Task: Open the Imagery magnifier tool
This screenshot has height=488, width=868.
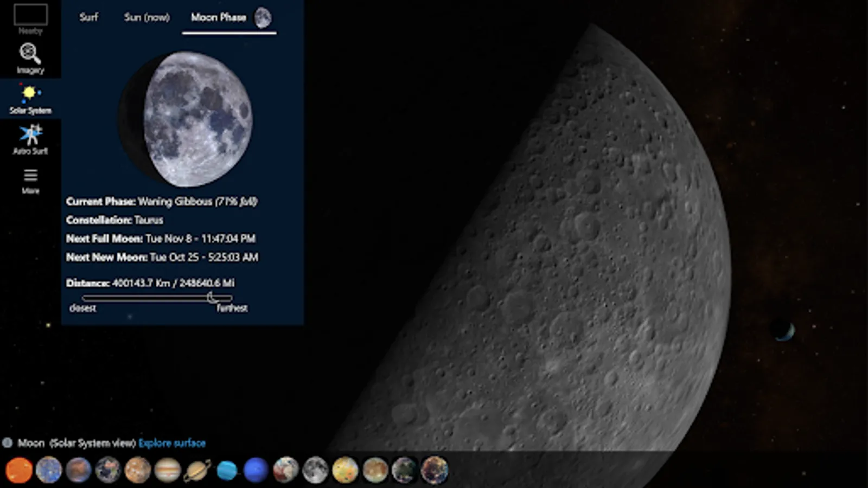Action: [x=30, y=58]
